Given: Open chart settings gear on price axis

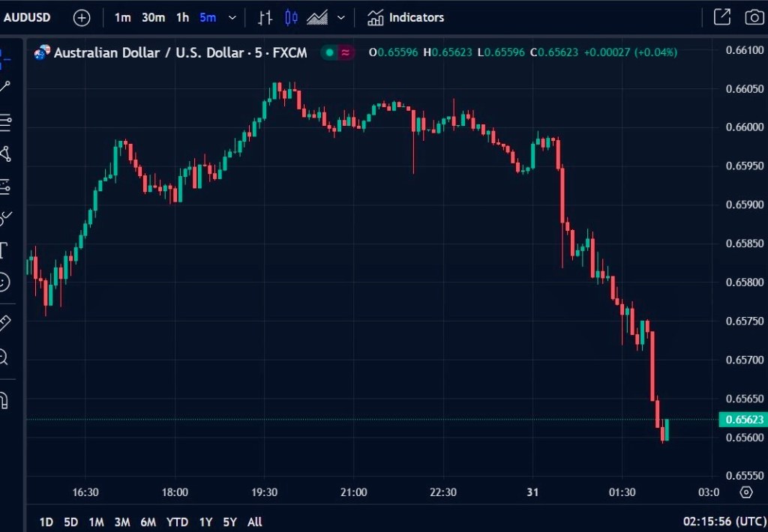Looking at the screenshot, I should (x=745, y=492).
